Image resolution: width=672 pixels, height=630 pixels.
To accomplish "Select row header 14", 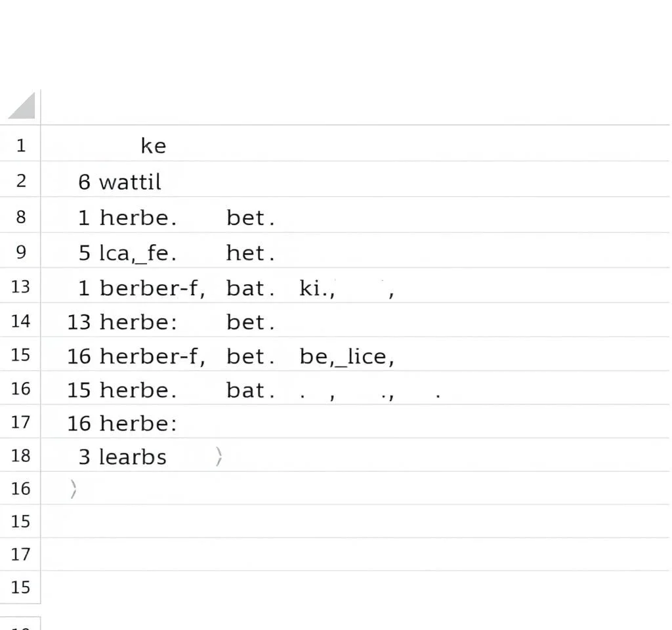I will 20,321.
